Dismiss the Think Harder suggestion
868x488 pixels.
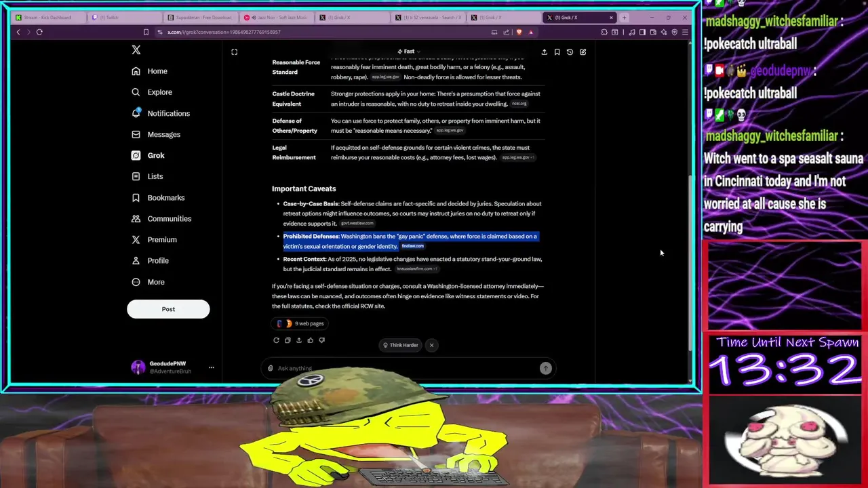(431, 345)
